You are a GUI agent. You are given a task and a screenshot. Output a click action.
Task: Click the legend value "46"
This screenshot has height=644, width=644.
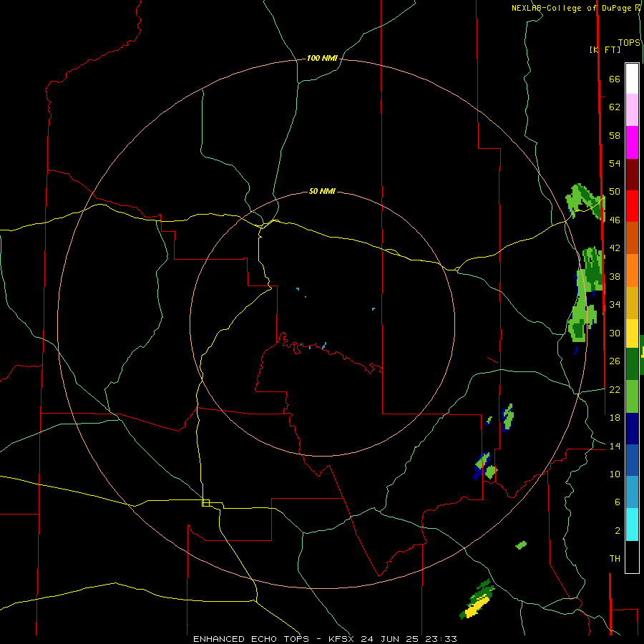click(615, 220)
